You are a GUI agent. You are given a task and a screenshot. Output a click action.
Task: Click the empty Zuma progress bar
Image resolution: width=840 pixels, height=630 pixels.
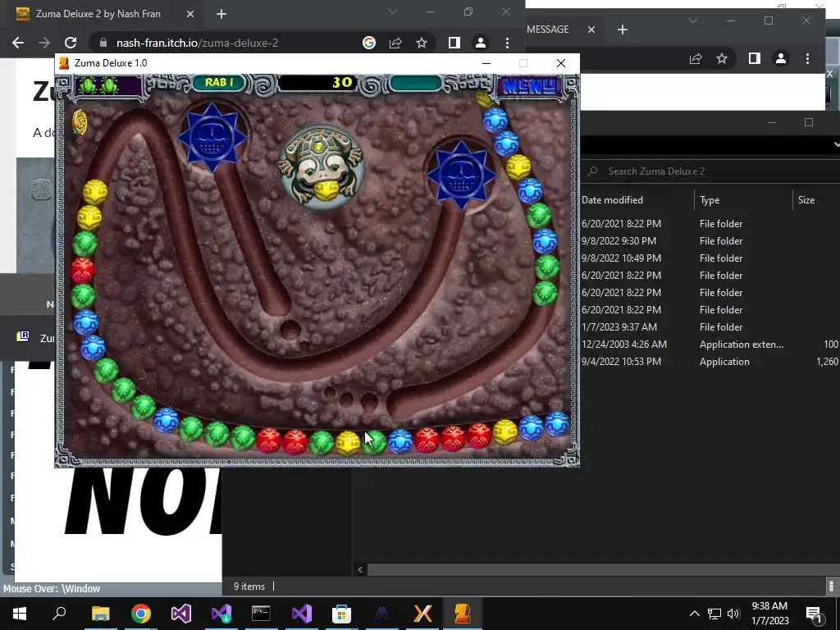click(416, 83)
